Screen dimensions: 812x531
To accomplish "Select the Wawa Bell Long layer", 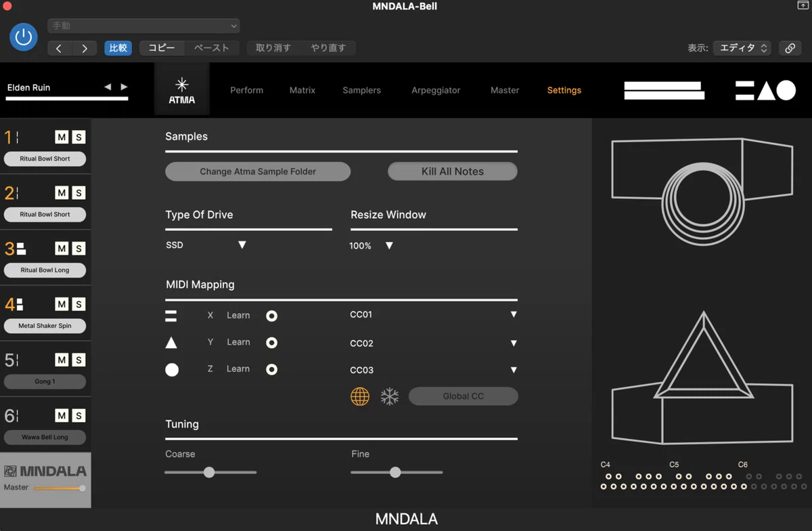I will point(45,437).
